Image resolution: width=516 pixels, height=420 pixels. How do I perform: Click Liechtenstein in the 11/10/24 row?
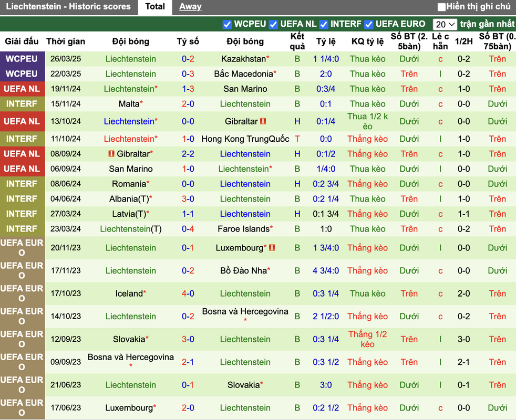pyautogui.click(x=129, y=139)
